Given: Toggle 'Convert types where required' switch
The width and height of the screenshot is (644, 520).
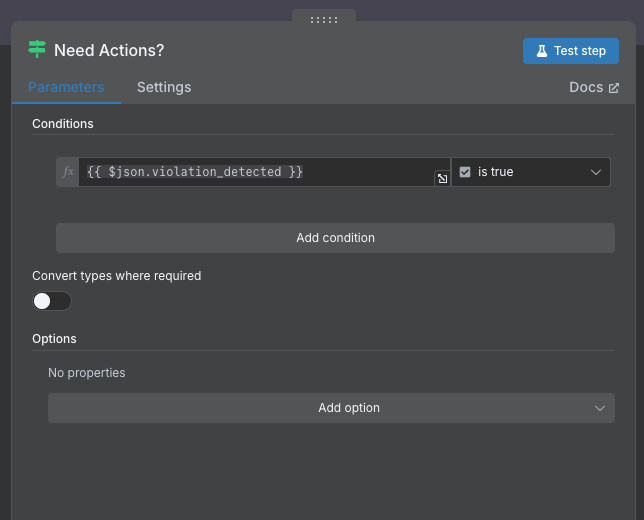Looking at the screenshot, I should pyautogui.click(x=52, y=301).
